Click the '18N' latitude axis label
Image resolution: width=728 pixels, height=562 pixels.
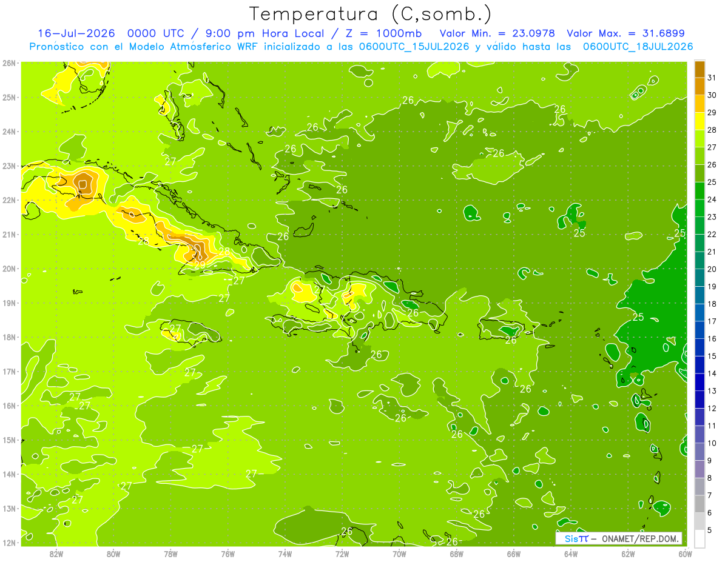pyautogui.click(x=8, y=337)
